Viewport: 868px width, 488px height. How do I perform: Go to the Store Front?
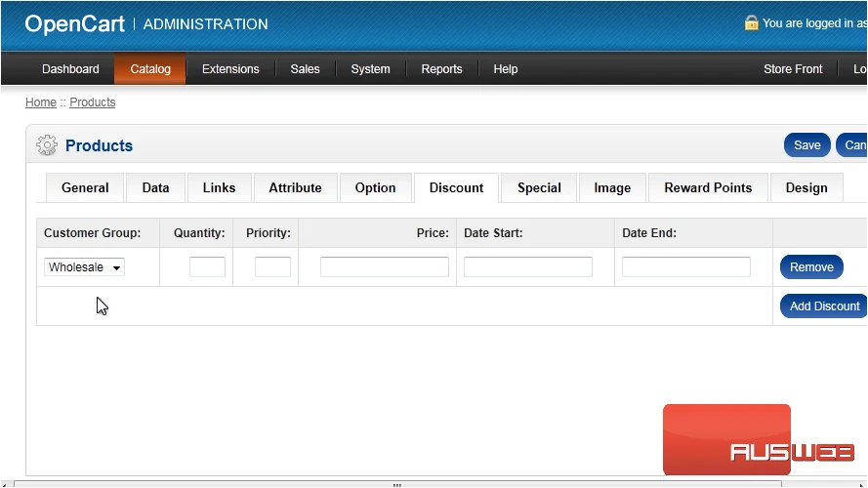point(793,69)
